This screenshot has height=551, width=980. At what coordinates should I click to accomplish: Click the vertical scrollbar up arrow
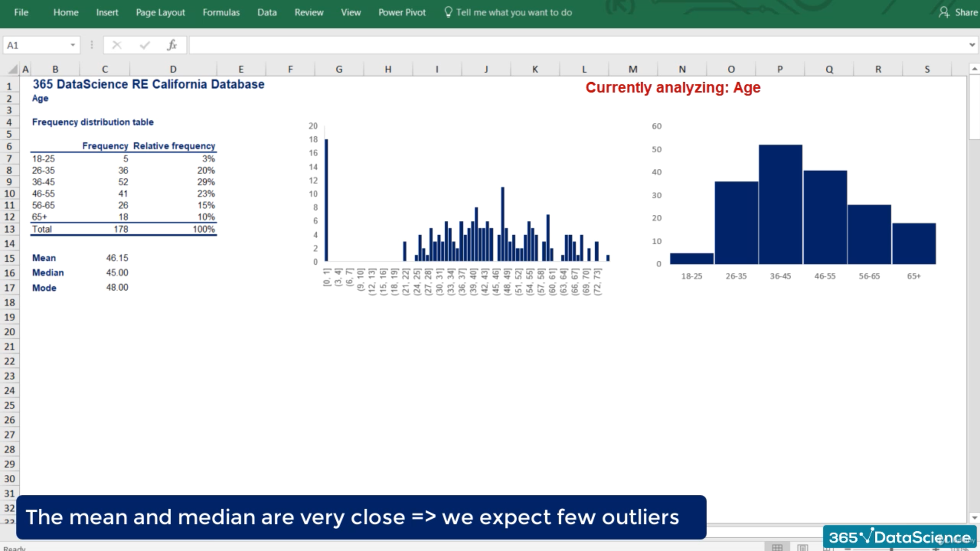[974, 69]
